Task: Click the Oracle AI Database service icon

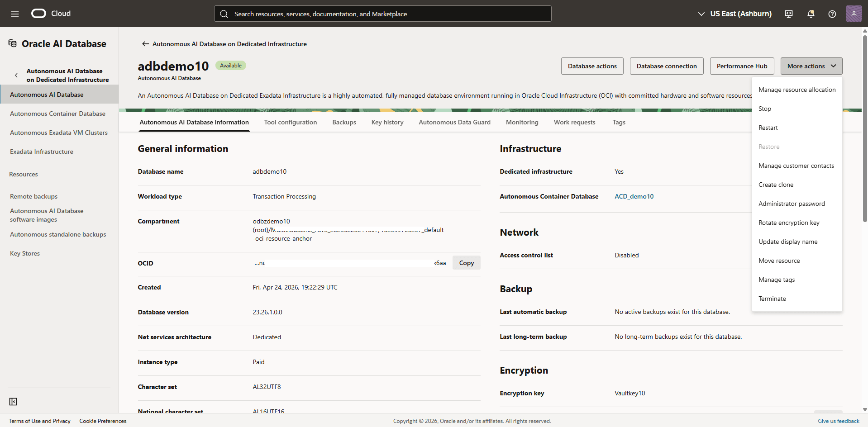Action: tap(13, 43)
